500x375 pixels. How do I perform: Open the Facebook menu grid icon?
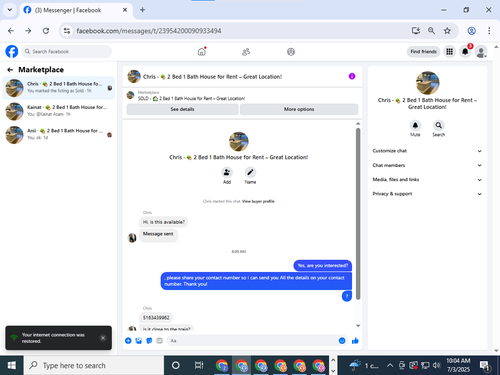449,52
